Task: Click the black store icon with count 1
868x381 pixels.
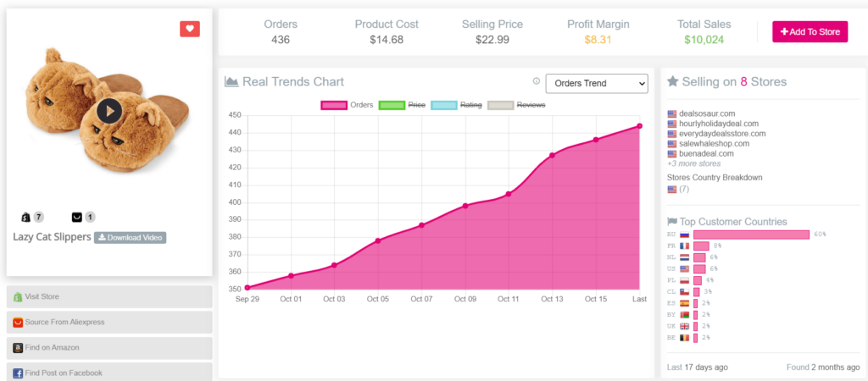Action: point(77,217)
